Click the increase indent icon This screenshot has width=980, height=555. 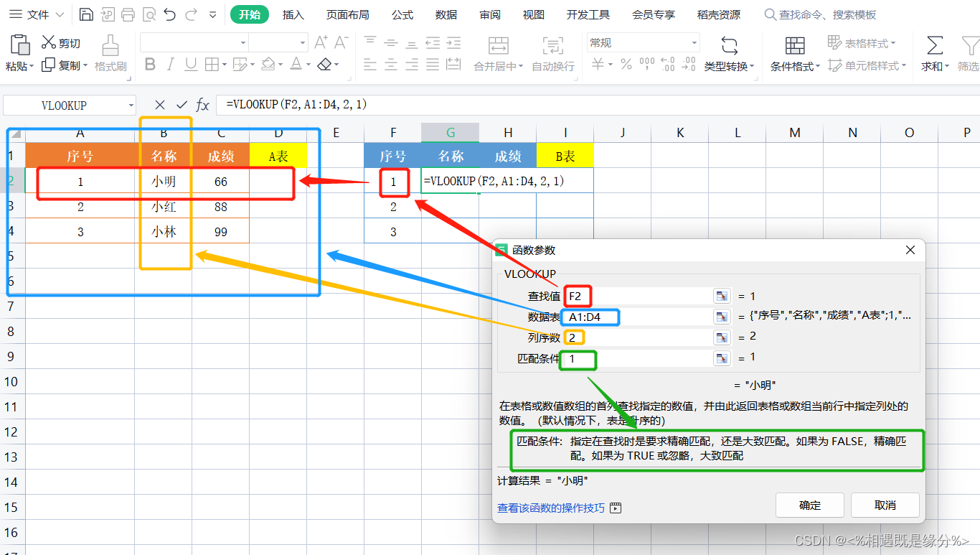pyautogui.click(x=453, y=42)
